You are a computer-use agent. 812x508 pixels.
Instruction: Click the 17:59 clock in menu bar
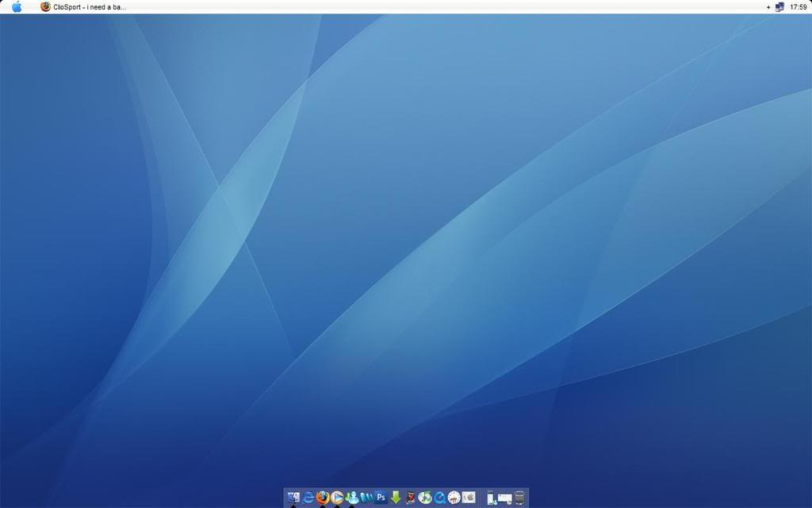[x=798, y=6]
